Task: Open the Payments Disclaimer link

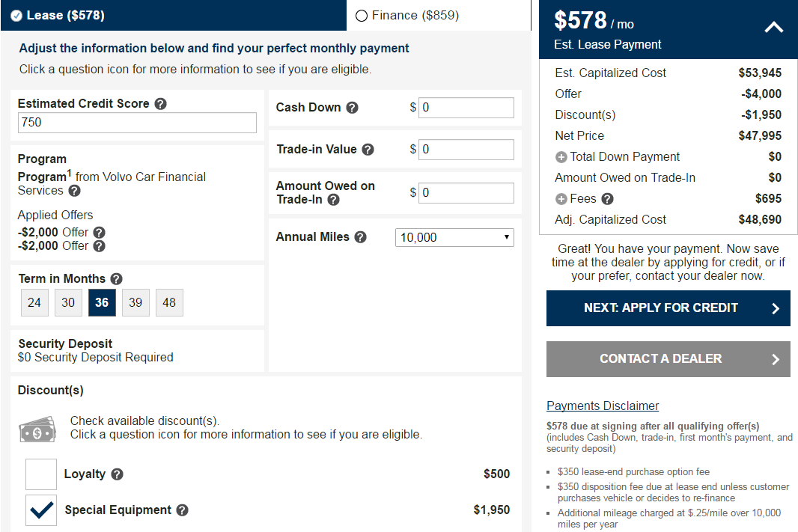Action: [603, 406]
